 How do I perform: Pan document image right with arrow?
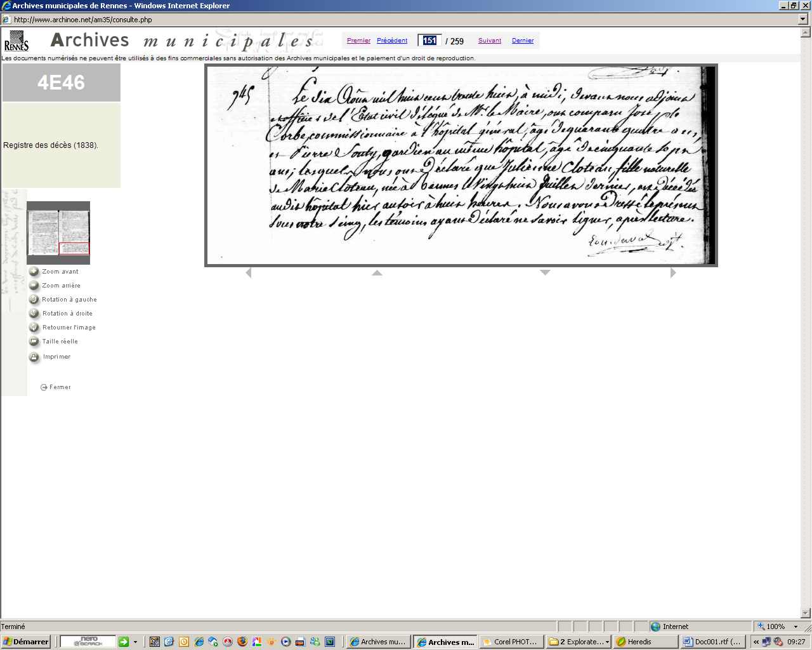click(x=673, y=273)
